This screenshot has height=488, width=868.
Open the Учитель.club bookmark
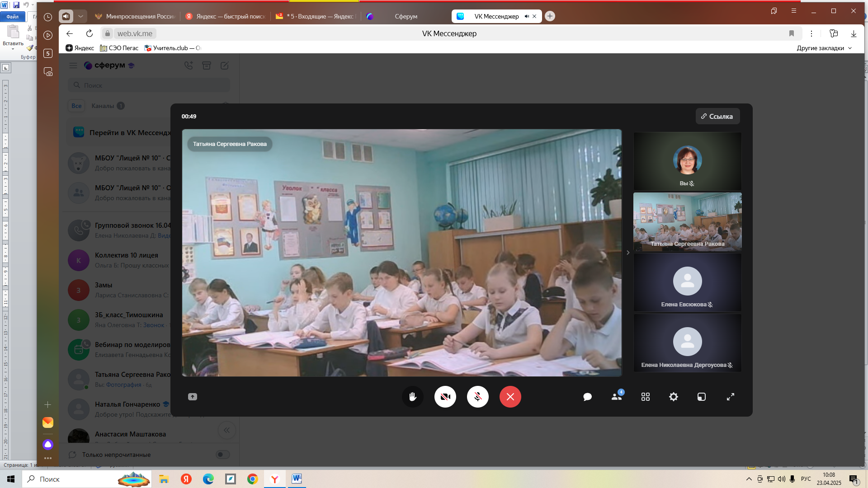(173, 48)
